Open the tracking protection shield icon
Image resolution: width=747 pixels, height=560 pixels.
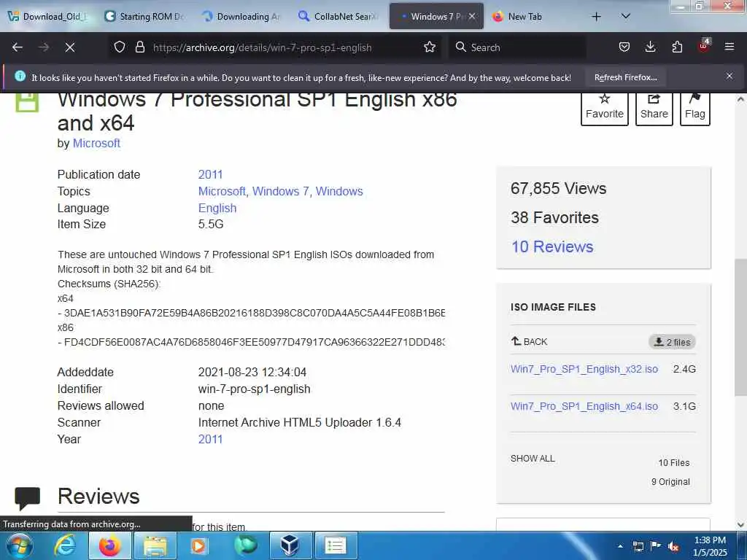point(120,47)
